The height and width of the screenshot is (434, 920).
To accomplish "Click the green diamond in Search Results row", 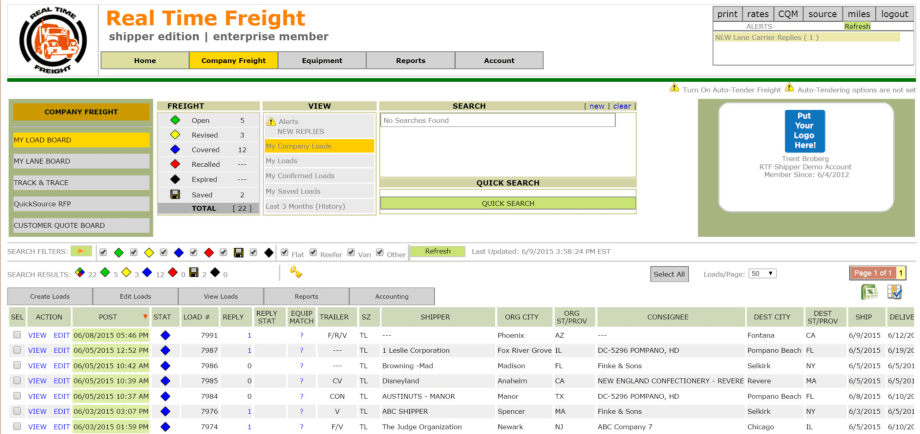I will (x=105, y=273).
